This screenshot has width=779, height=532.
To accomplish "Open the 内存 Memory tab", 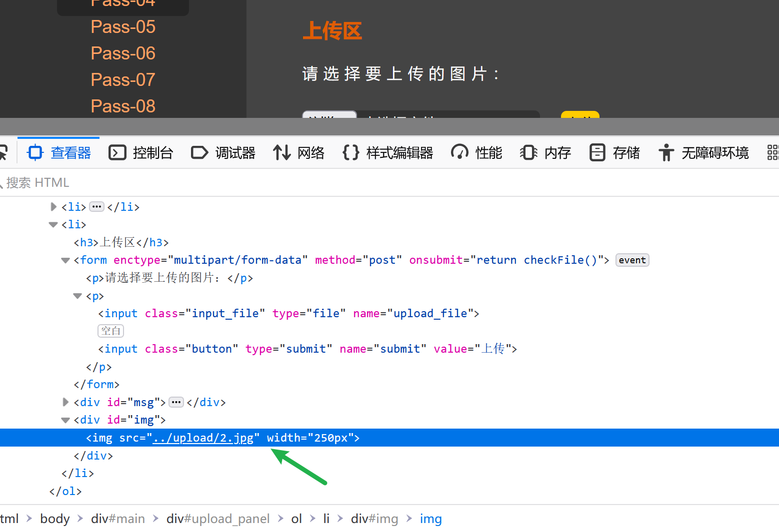I will (x=545, y=152).
